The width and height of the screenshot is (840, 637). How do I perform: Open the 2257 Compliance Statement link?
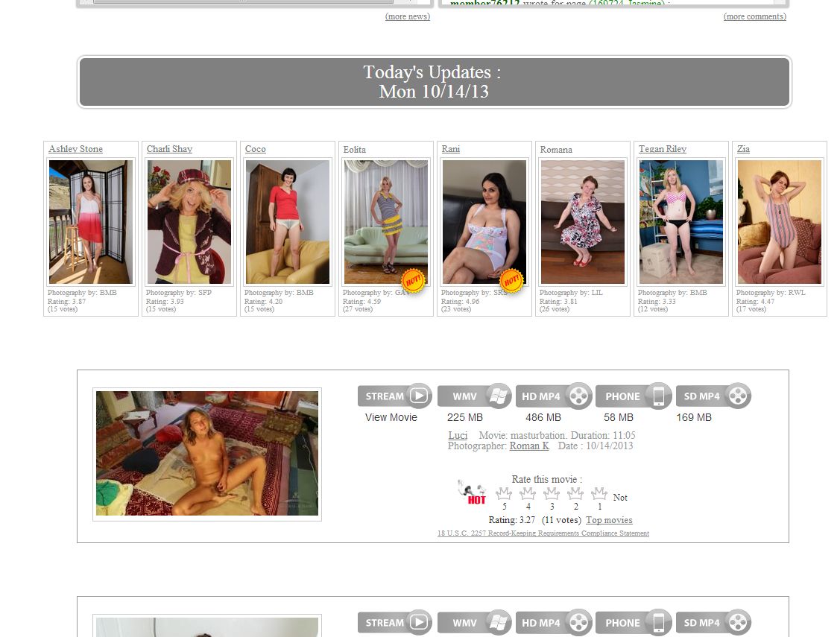pos(543,533)
